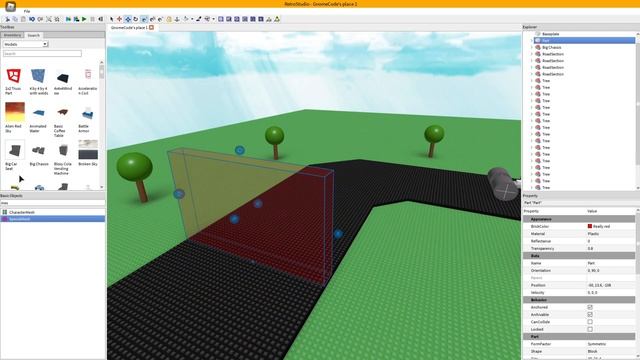Click the paint bucket Fill tool
This screenshot has height=360, width=640.
click(186, 19)
